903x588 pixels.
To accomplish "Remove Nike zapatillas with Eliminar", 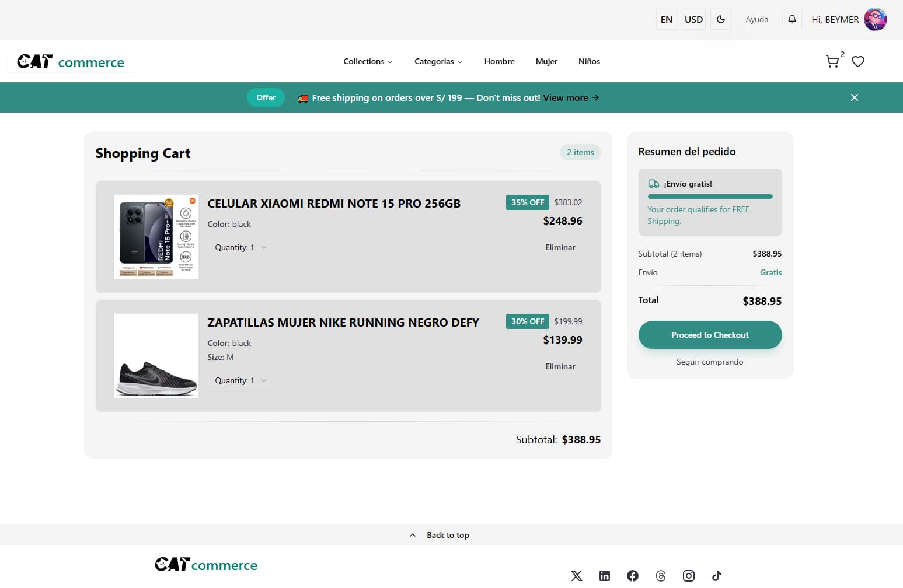I will [x=560, y=366].
